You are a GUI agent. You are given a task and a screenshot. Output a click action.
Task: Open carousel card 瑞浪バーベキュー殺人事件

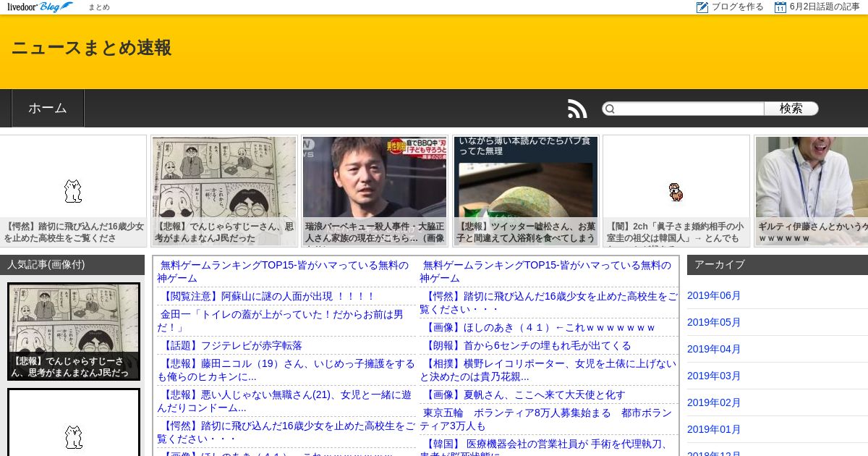click(375, 191)
